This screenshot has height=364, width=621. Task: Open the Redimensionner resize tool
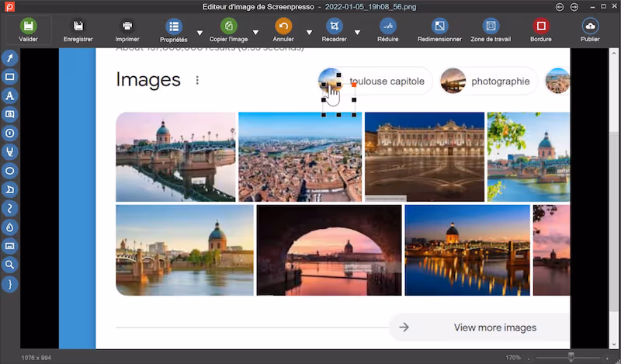(439, 30)
